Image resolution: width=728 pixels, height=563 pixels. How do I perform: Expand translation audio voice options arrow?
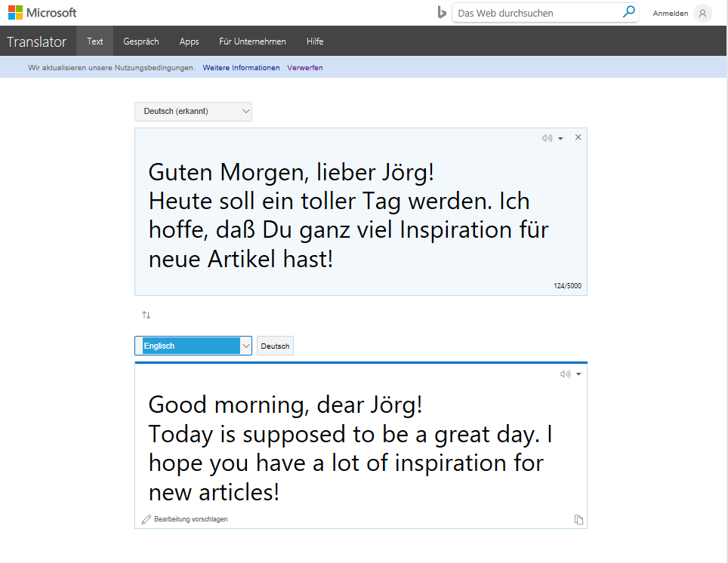point(578,374)
